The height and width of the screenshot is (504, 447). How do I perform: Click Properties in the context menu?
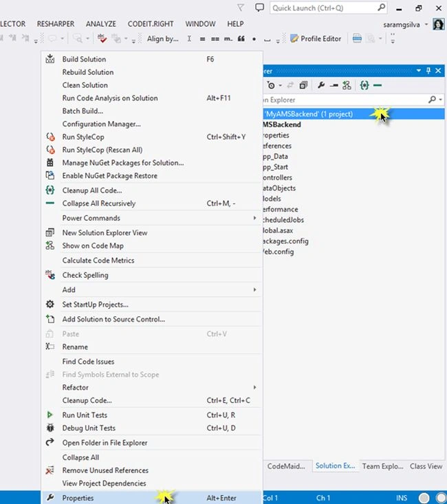coord(152,498)
